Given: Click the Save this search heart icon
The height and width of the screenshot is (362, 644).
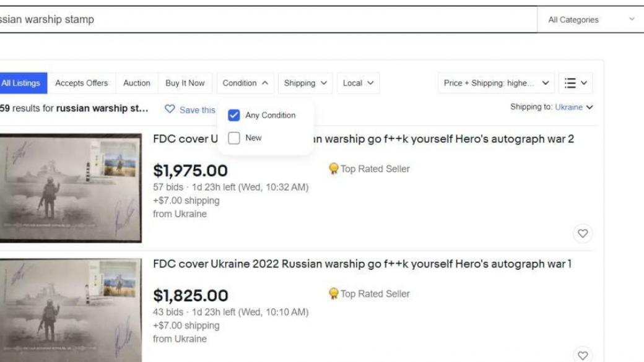Looking at the screenshot, I should click(170, 110).
